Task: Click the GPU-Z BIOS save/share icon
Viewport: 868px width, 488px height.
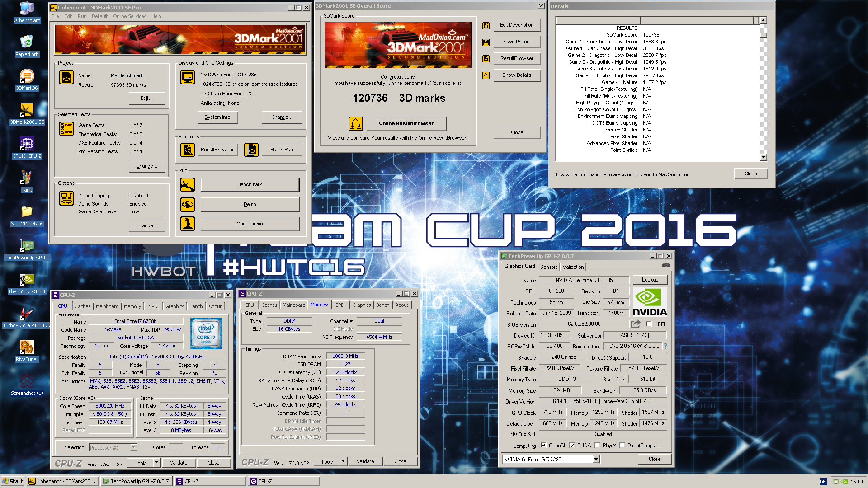Action: 636,324
